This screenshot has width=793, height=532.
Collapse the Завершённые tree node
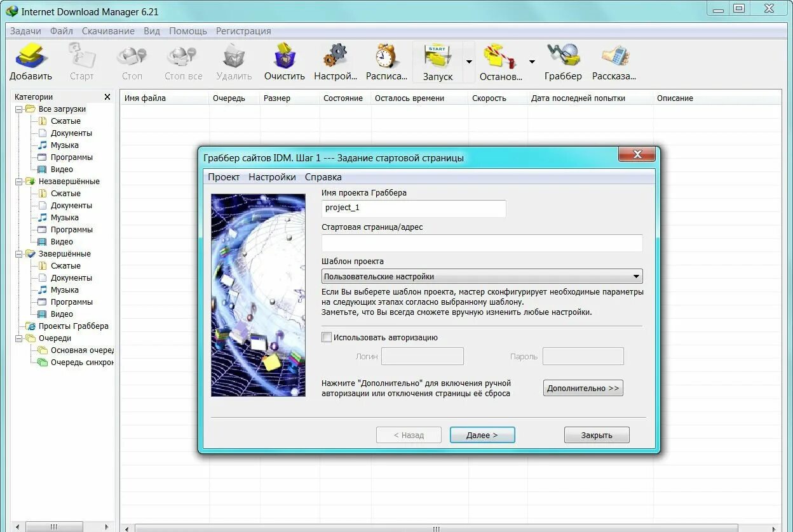tap(19, 254)
